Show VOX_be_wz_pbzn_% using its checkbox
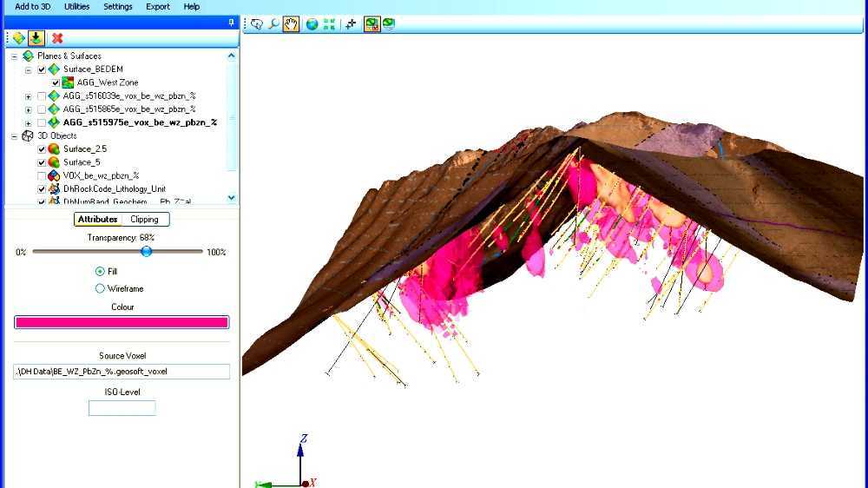 point(42,175)
